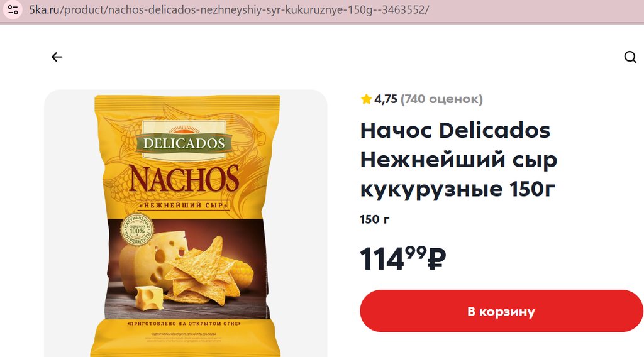Click the 4,75 rating value

(x=386, y=99)
